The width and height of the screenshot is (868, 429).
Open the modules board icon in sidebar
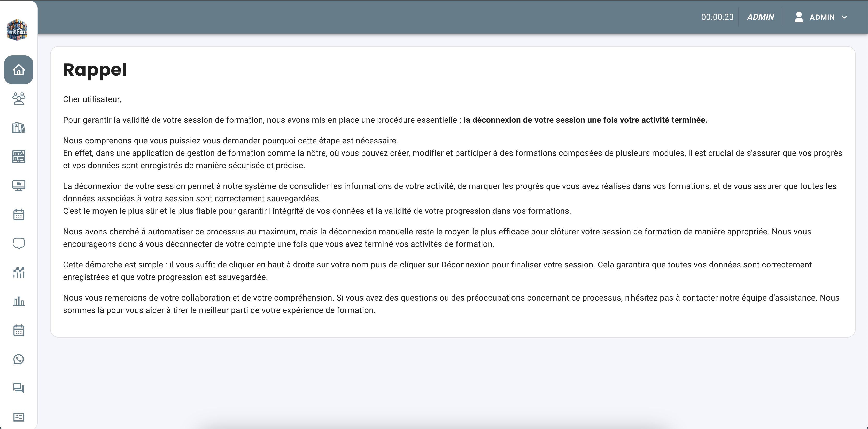19,157
